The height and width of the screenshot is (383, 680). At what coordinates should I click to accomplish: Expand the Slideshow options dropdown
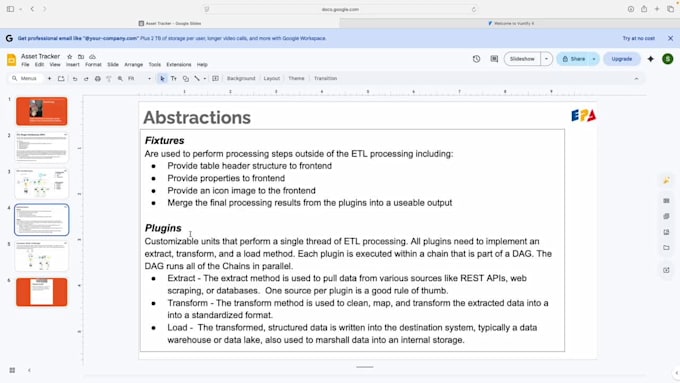click(x=546, y=59)
